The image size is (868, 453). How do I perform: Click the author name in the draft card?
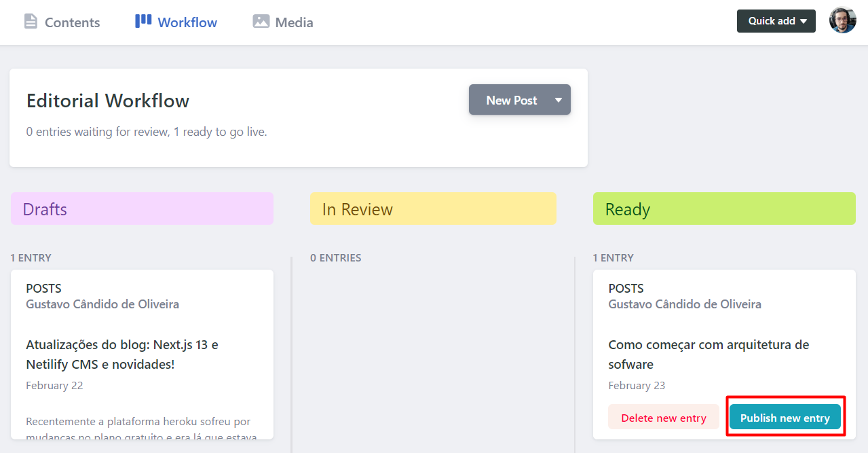pyautogui.click(x=102, y=304)
